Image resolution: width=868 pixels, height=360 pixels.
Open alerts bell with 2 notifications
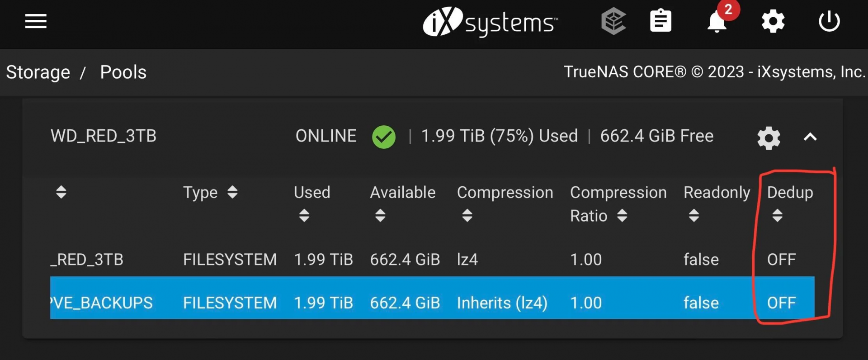point(719,20)
